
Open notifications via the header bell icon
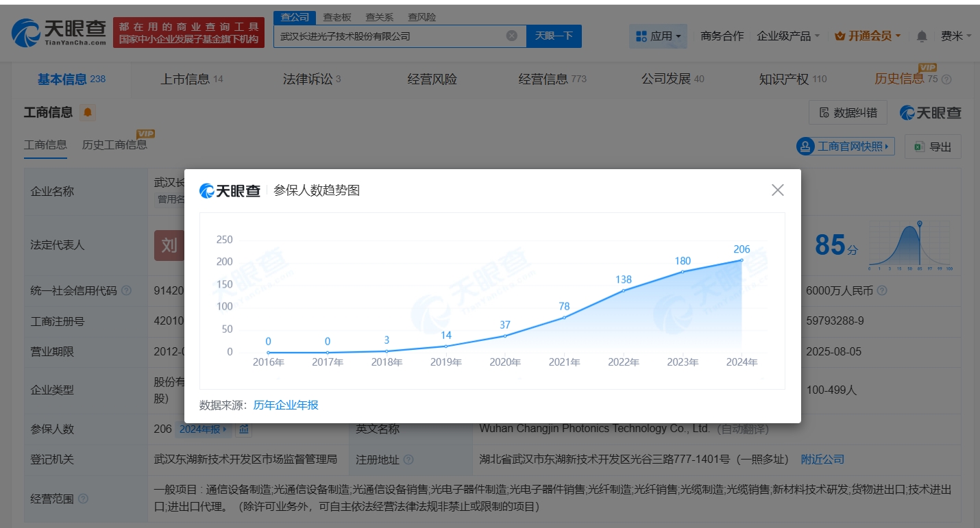pos(922,36)
